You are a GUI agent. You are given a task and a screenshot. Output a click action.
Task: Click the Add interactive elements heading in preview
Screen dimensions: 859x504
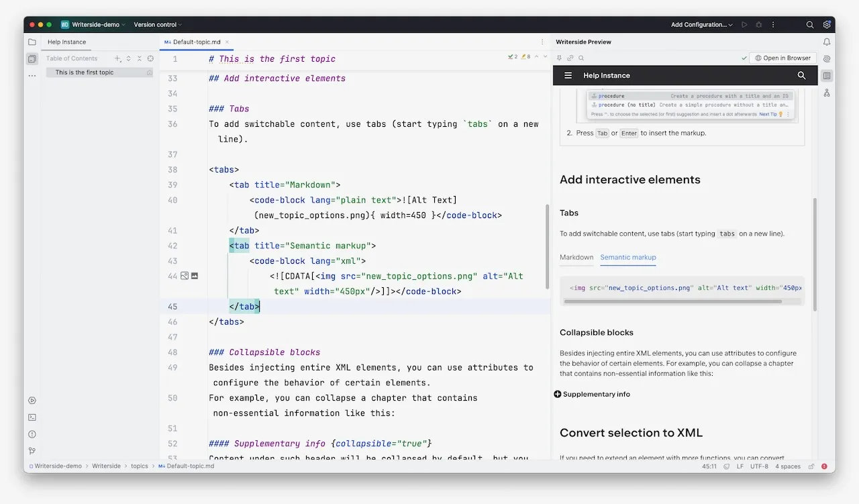629,180
